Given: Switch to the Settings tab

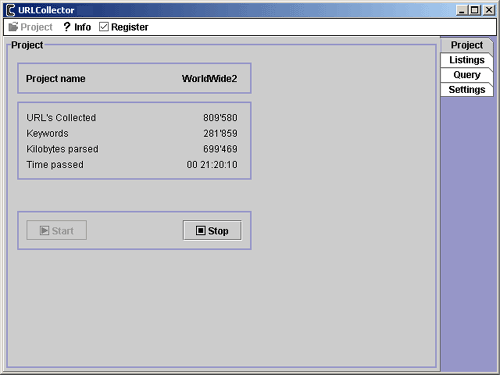Looking at the screenshot, I should pos(467,90).
